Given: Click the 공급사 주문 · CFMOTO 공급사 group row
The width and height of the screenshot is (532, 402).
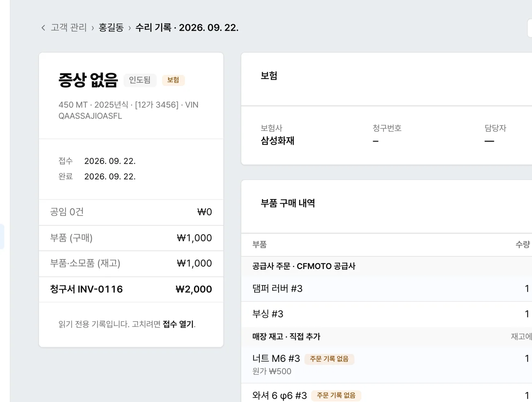Looking at the screenshot, I should pyautogui.click(x=387, y=266).
